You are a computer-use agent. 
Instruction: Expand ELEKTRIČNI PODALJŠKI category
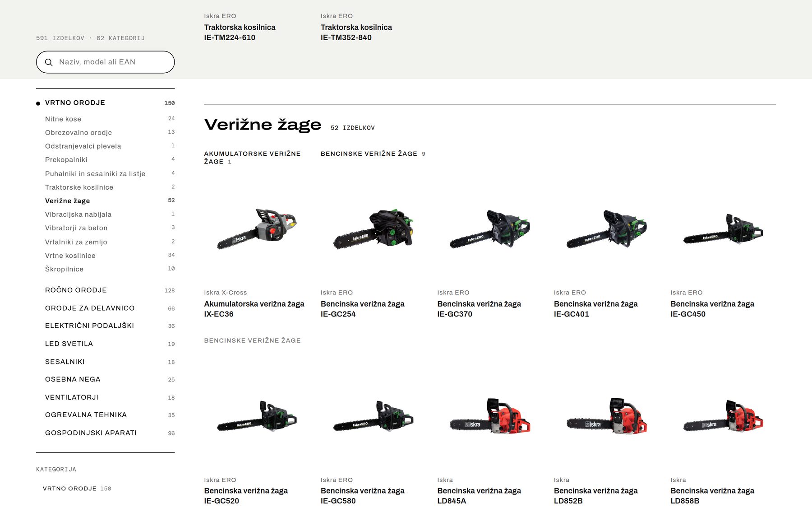(x=110, y=326)
